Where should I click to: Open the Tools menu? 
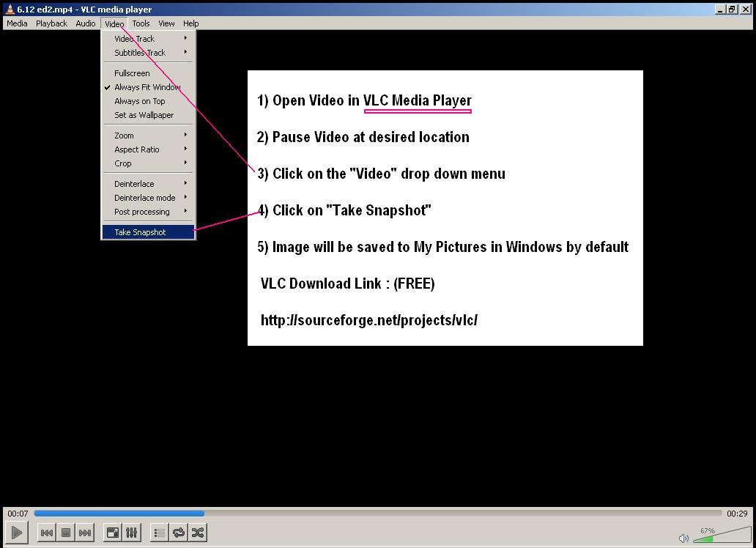click(x=141, y=23)
